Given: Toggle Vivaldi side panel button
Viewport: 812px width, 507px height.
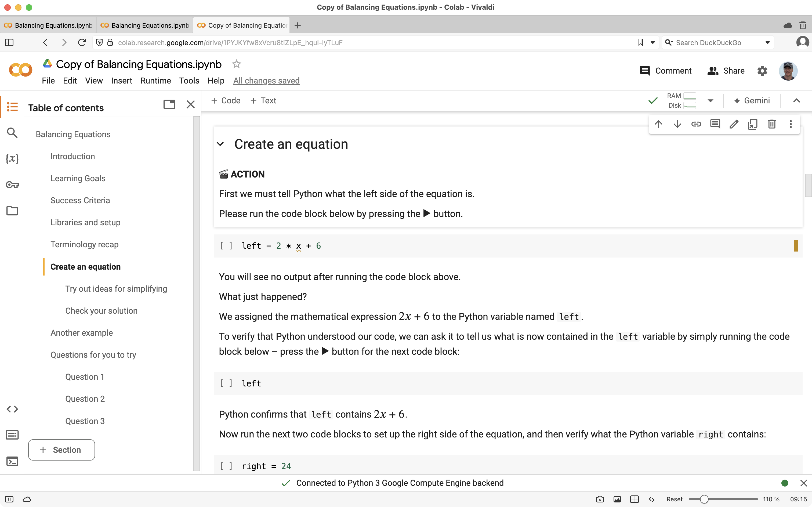Looking at the screenshot, I should (9, 43).
